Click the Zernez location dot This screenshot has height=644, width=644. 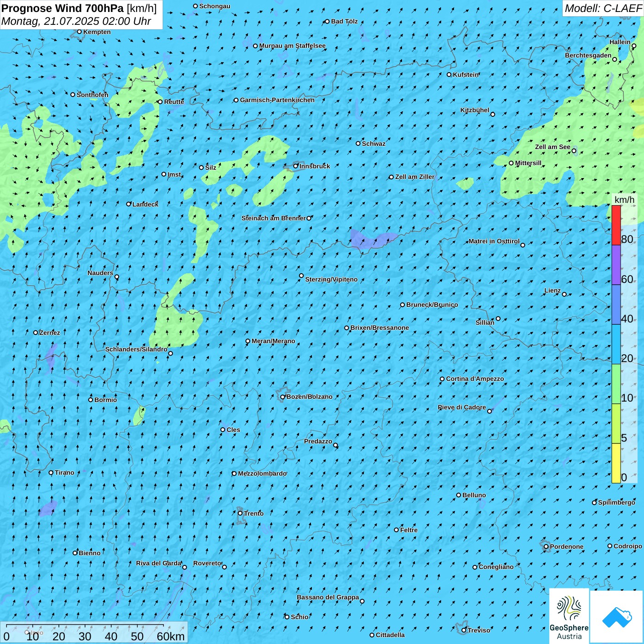(36, 333)
